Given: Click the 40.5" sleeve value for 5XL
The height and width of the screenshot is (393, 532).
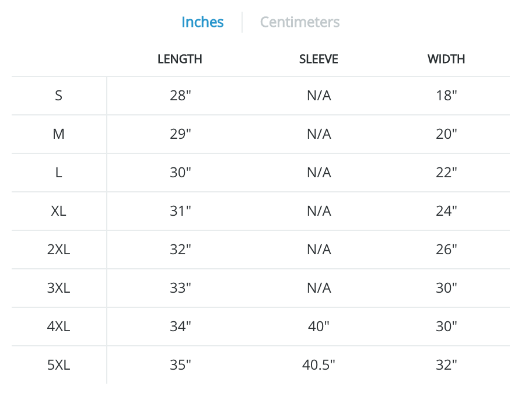Looking at the screenshot, I should coord(318,365).
